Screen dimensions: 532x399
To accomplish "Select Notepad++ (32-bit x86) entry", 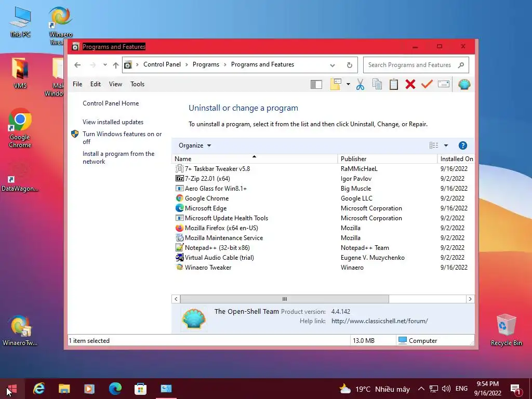I will pos(217,247).
